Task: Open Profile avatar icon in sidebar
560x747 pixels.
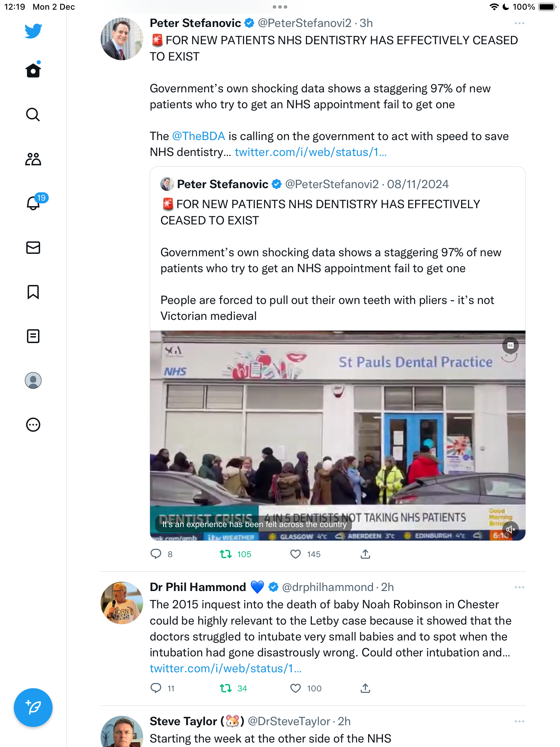Action: click(33, 380)
